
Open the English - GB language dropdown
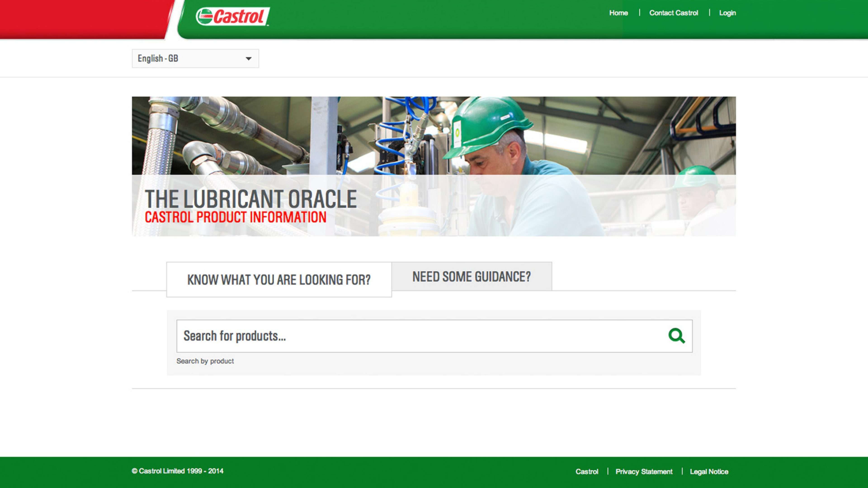coord(195,58)
